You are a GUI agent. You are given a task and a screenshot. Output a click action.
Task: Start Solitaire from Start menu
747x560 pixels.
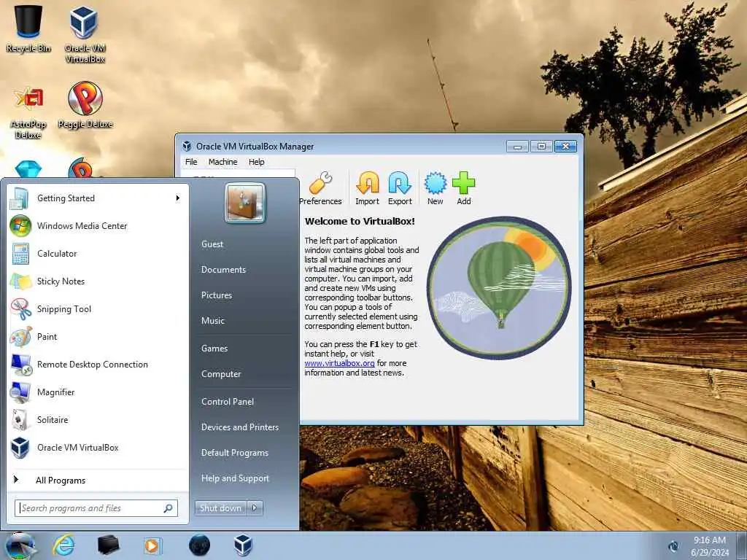pyautogui.click(x=98, y=419)
